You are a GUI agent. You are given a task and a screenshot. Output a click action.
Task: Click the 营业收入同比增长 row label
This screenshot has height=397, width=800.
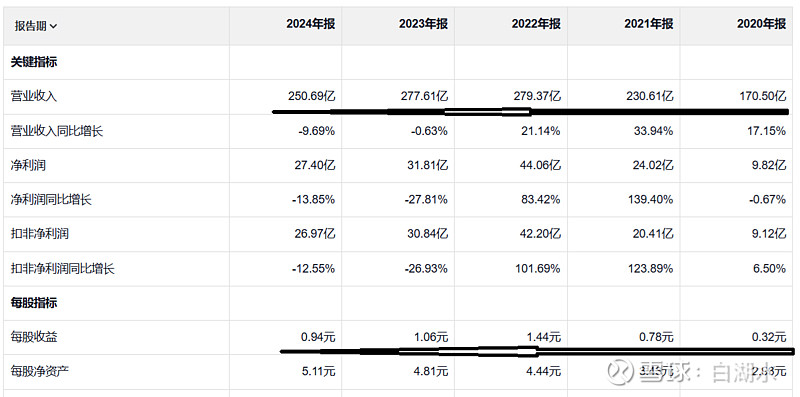pos(57,131)
